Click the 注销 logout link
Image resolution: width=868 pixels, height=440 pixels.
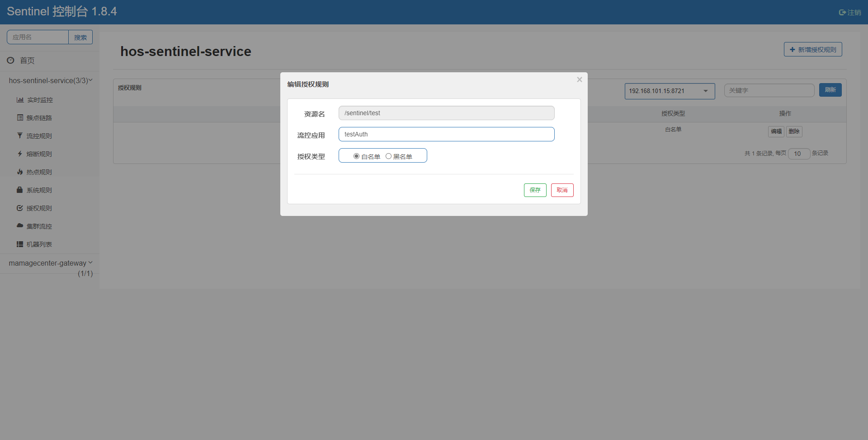tap(850, 12)
